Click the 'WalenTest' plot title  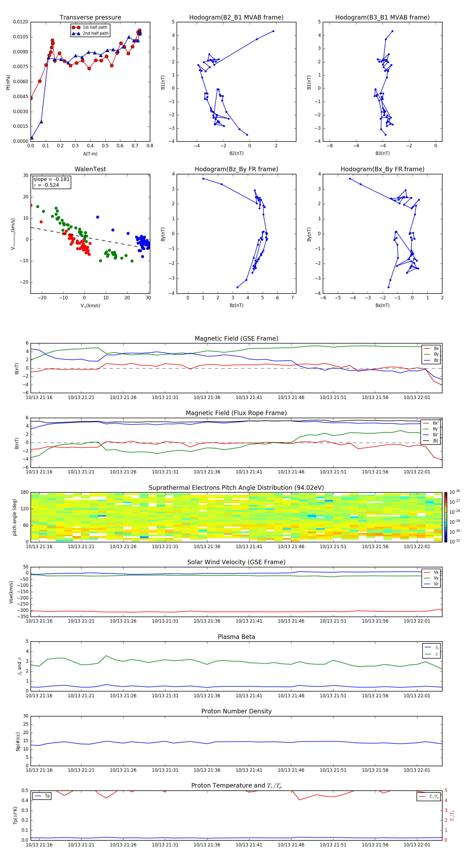tap(90, 169)
